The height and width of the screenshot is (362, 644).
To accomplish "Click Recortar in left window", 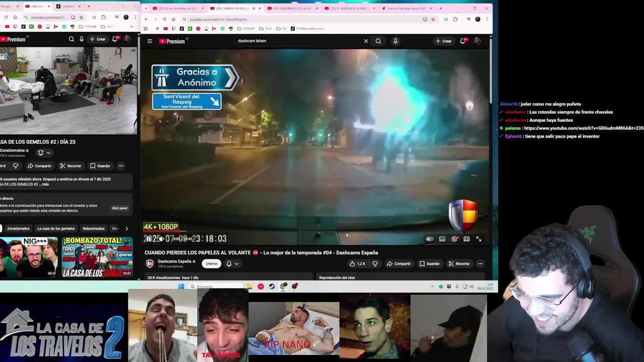I will [x=70, y=166].
